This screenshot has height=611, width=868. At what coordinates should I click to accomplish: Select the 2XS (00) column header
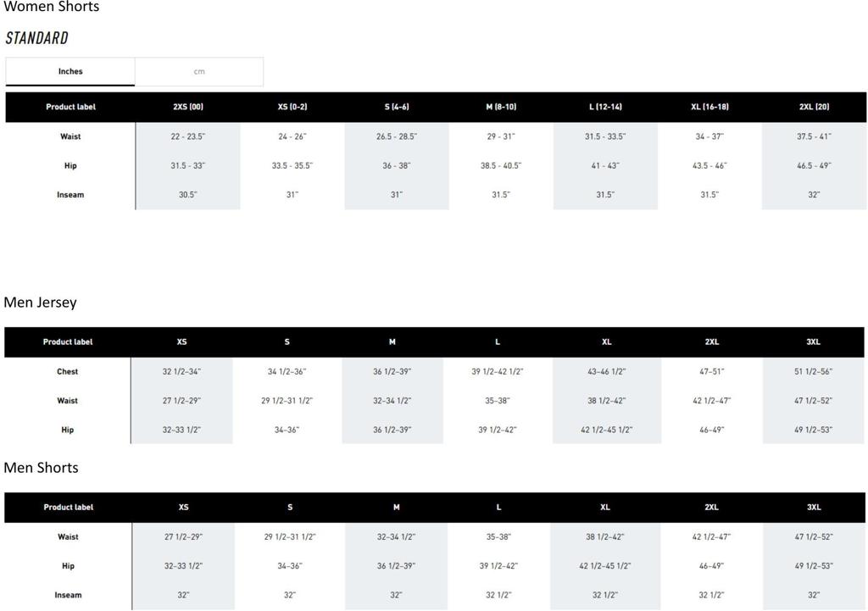pos(187,108)
